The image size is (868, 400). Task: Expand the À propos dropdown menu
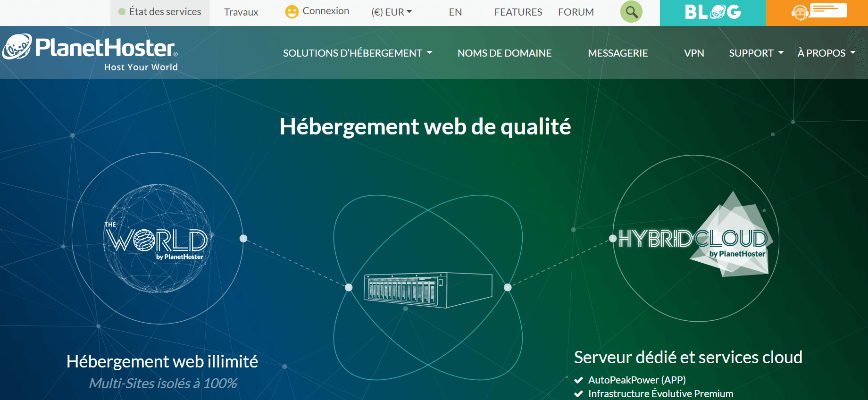click(x=826, y=53)
